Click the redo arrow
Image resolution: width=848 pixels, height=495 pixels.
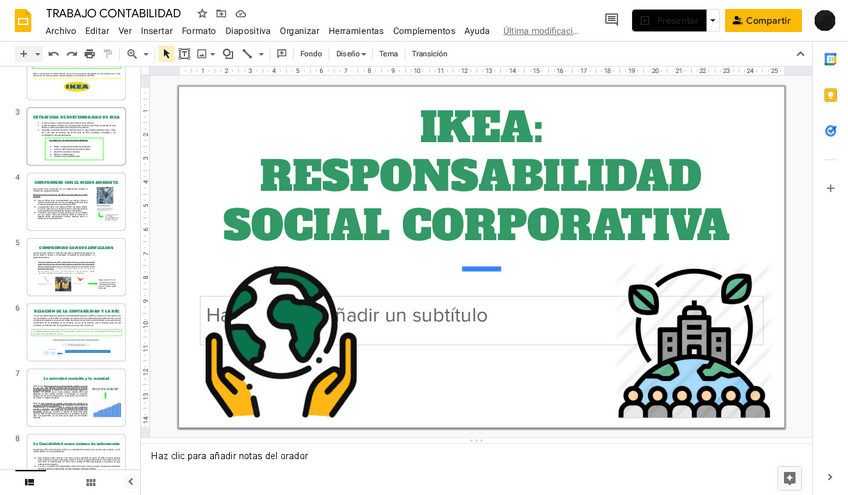tap(71, 54)
